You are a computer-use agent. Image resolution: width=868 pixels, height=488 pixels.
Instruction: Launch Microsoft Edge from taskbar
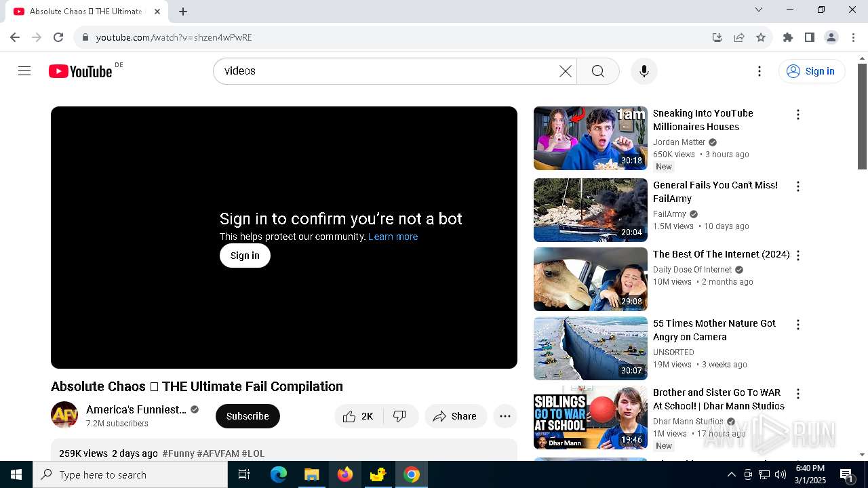[x=279, y=474]
